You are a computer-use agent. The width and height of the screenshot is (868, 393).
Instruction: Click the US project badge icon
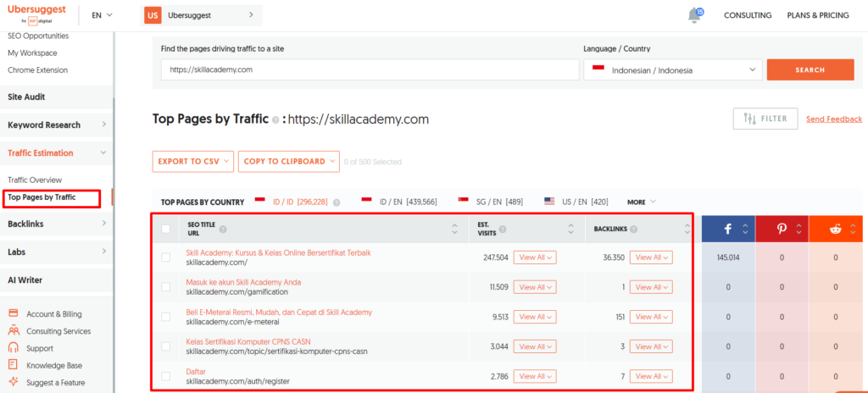click(x=153, y=15)
